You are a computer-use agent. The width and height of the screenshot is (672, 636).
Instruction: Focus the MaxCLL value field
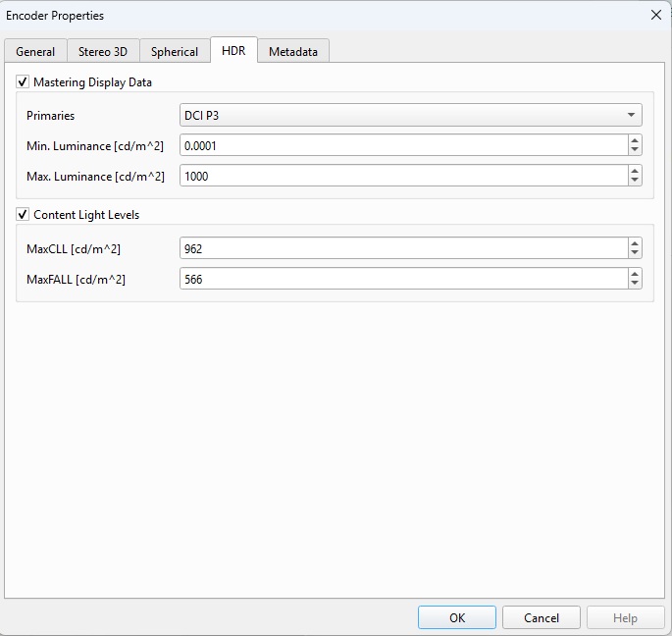403,248
